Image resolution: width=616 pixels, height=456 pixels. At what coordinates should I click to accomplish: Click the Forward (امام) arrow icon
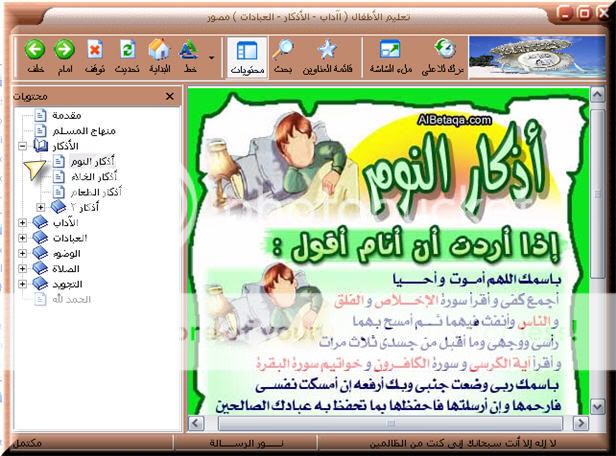[x=65, y=50]
